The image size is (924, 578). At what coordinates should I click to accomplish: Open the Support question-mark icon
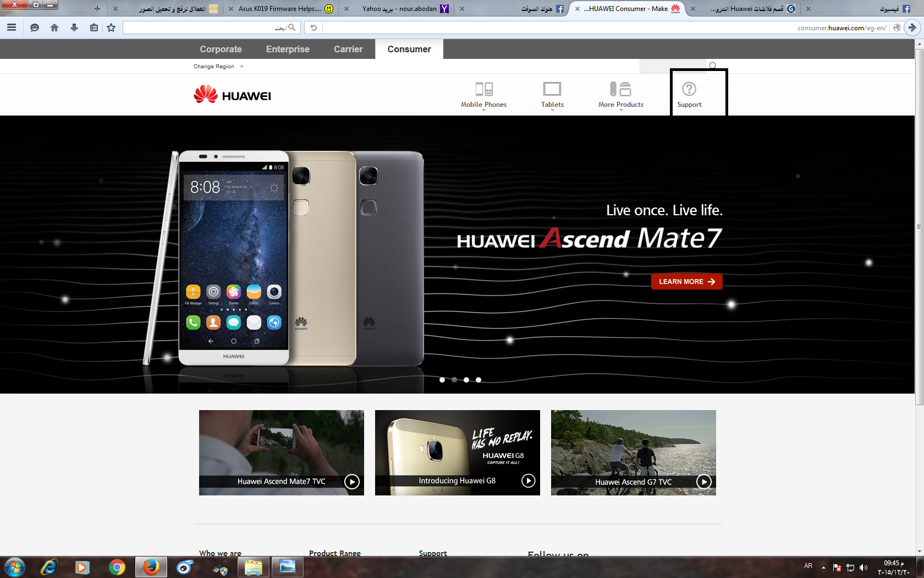pos(689,89)
